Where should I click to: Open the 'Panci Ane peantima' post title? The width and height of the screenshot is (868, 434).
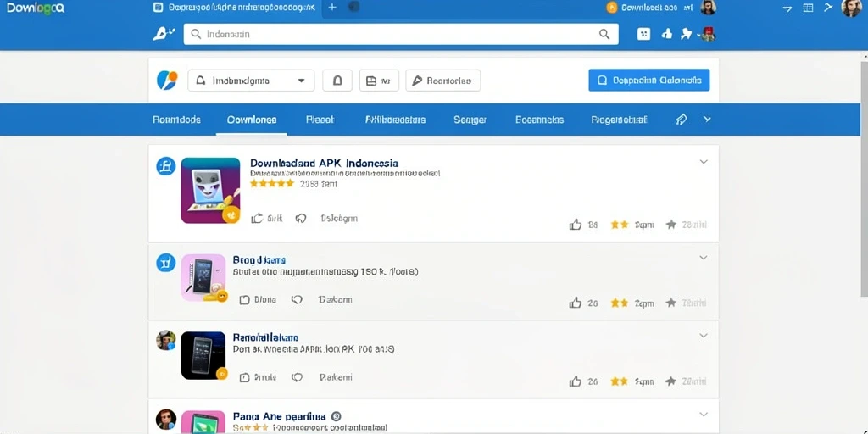[x=279, y=416]
